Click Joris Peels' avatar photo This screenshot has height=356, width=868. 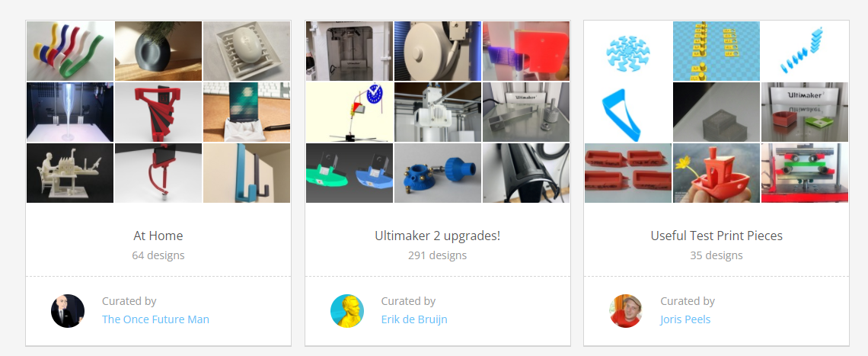point(626,311)
